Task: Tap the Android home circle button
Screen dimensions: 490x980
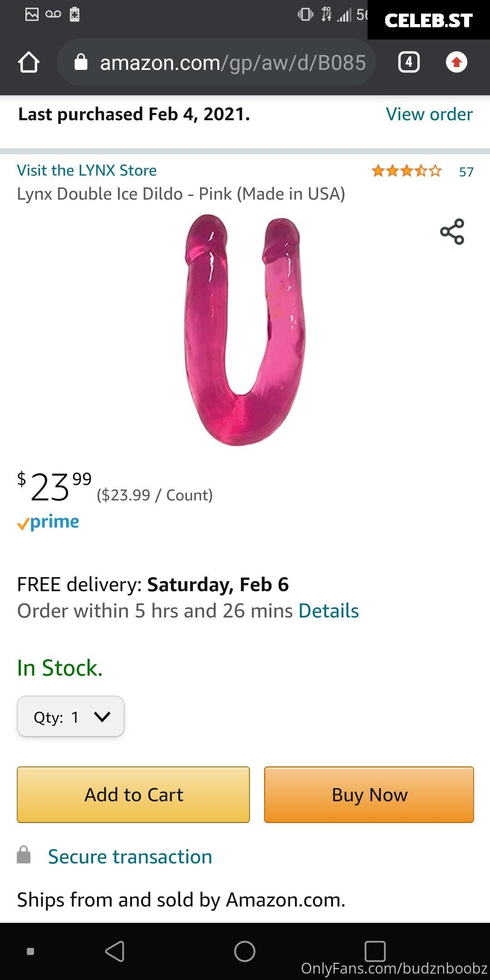Action: [245, 951]
